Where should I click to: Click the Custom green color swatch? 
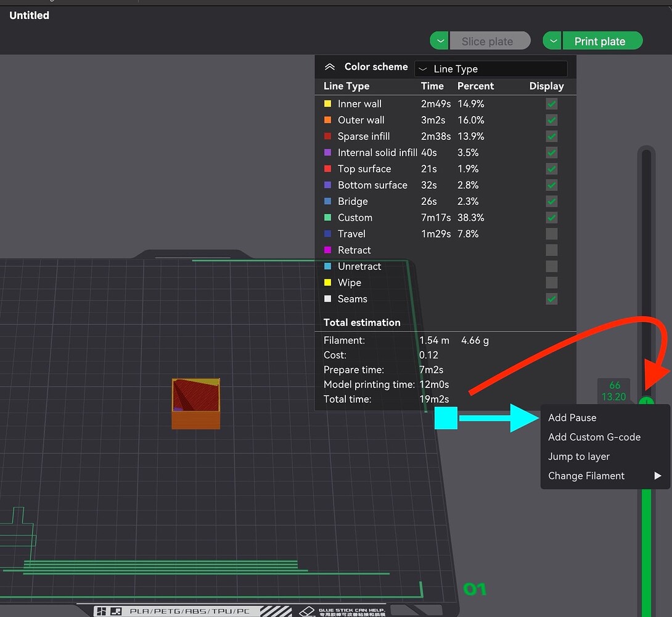click(x=327, y=218)
